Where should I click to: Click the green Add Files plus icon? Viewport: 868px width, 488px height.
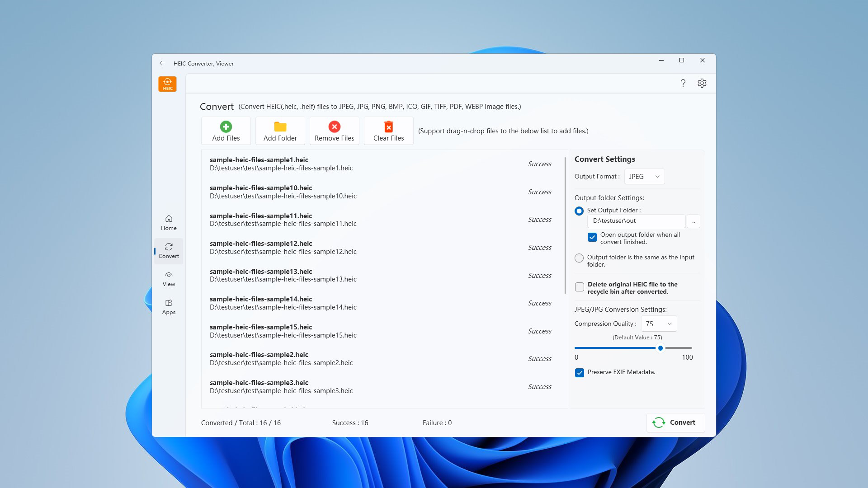pos(226,127)
